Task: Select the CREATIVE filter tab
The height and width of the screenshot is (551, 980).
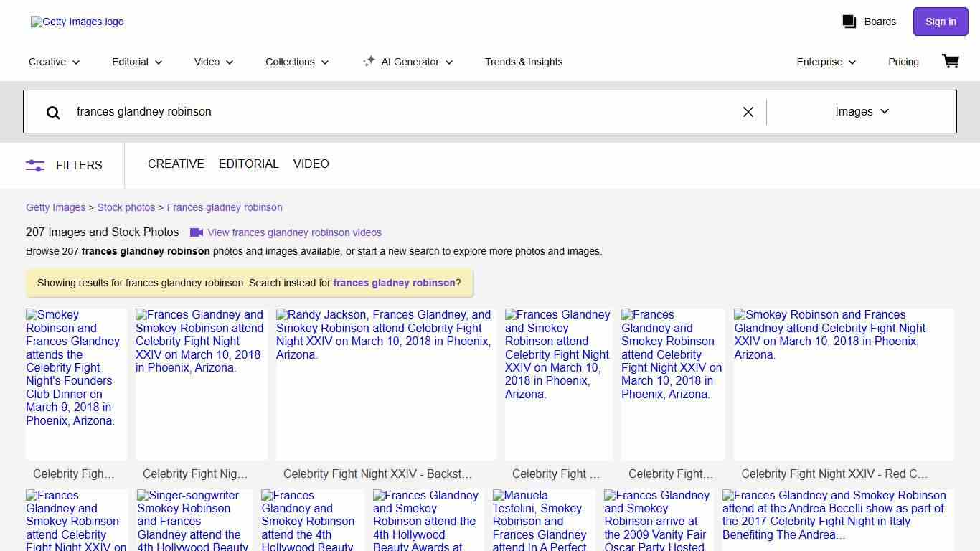Action: click(176, 164)
